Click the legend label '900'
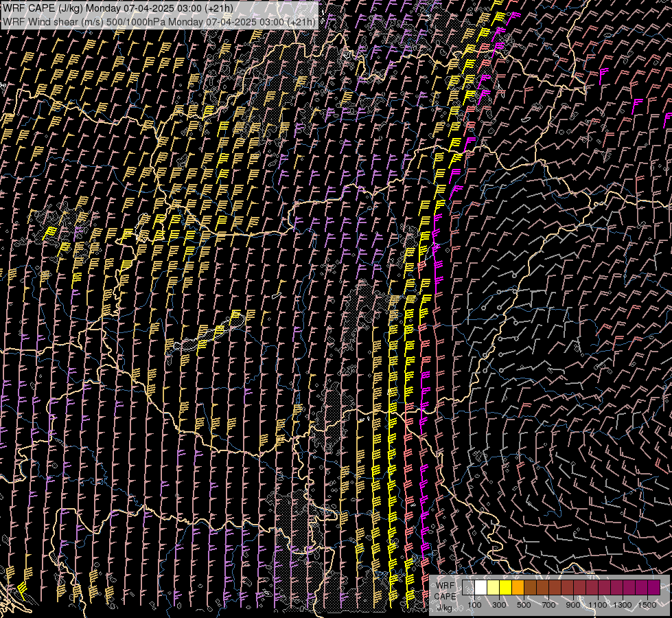The image size is (672, 618). (573, 605)
